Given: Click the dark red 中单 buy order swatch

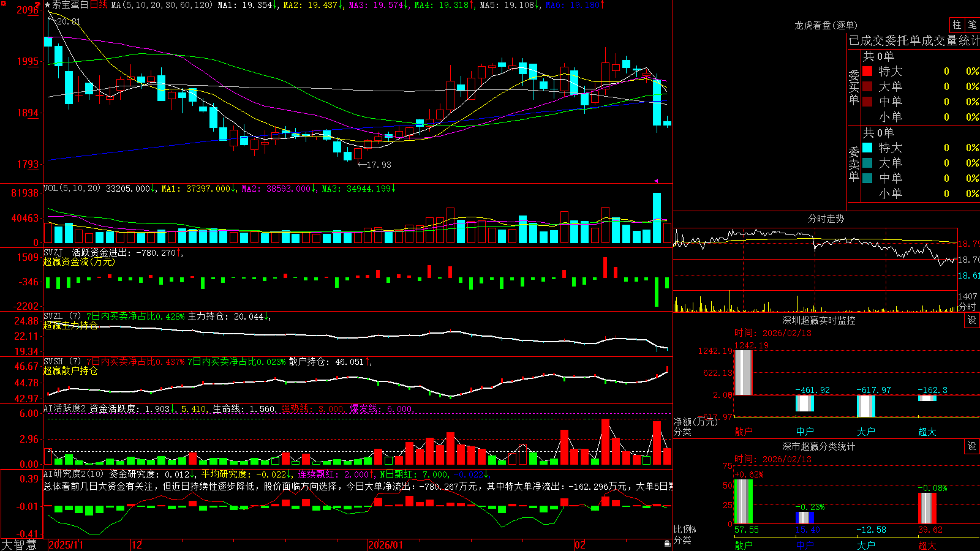Looking at the screenshot, I should 867,101.
